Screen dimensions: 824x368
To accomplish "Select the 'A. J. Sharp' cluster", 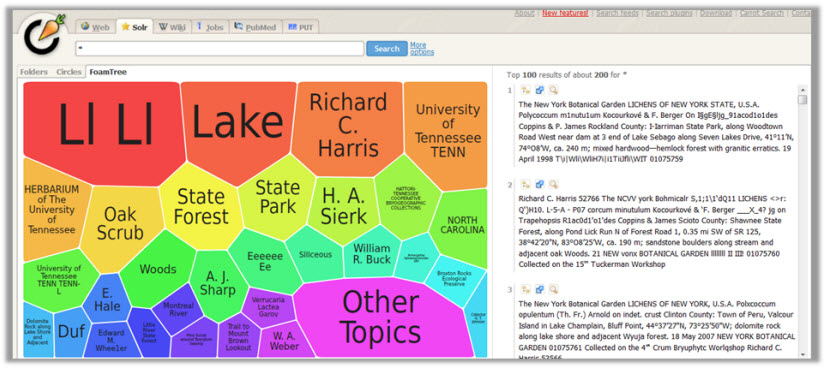I will tap(217, 284).
